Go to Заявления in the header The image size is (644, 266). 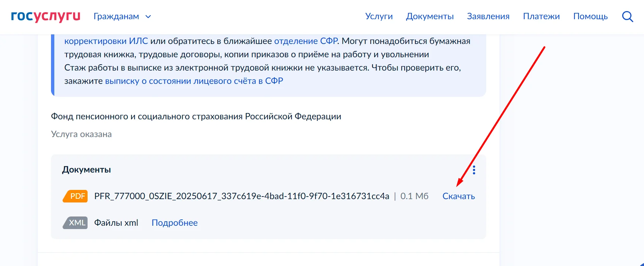(x=488, y=16)
